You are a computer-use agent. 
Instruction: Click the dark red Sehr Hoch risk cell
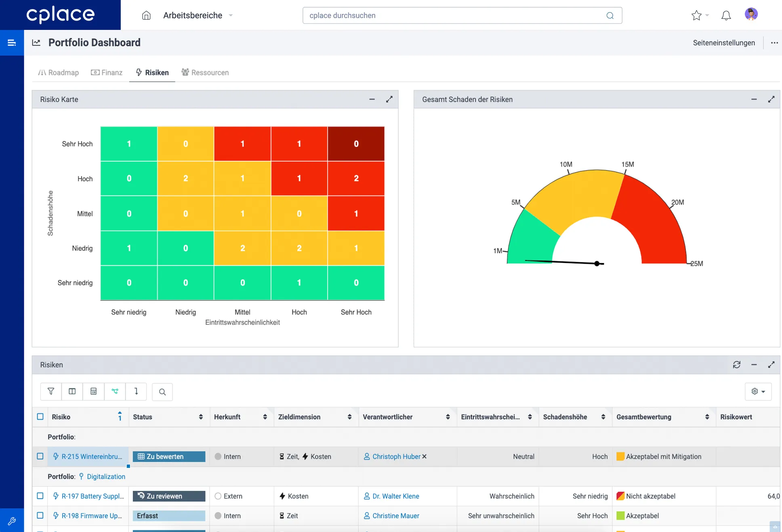pyautogui.click(x=356, y=144)
